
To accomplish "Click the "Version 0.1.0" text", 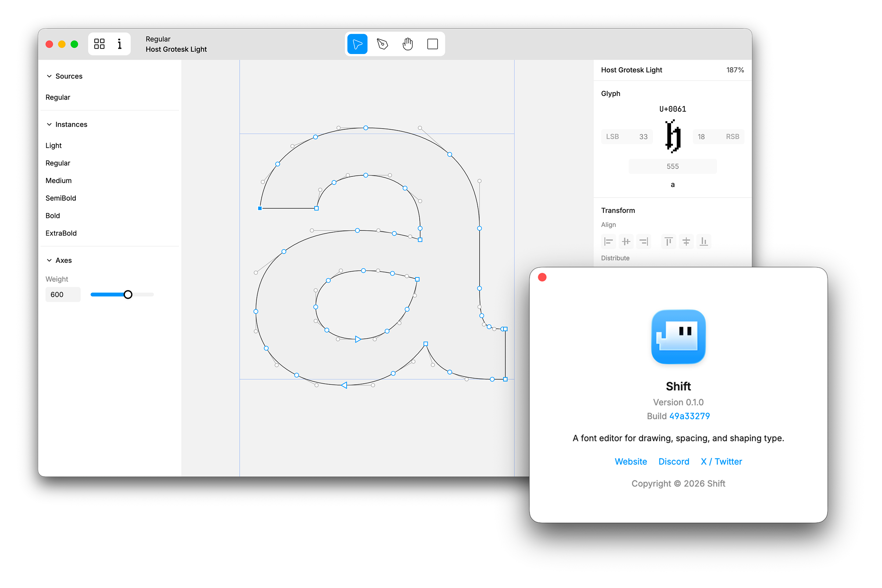I will (678, 402).
